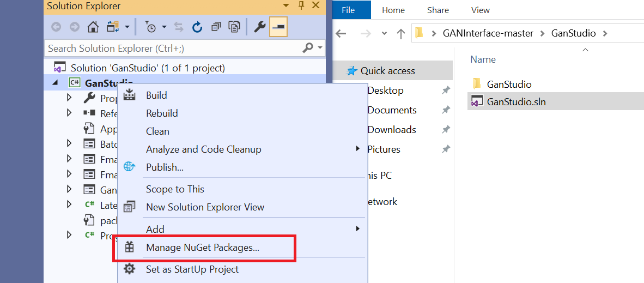Click Back arrow in File Explorer
Screen dimensions: 644x283
(x=341, y=33)
